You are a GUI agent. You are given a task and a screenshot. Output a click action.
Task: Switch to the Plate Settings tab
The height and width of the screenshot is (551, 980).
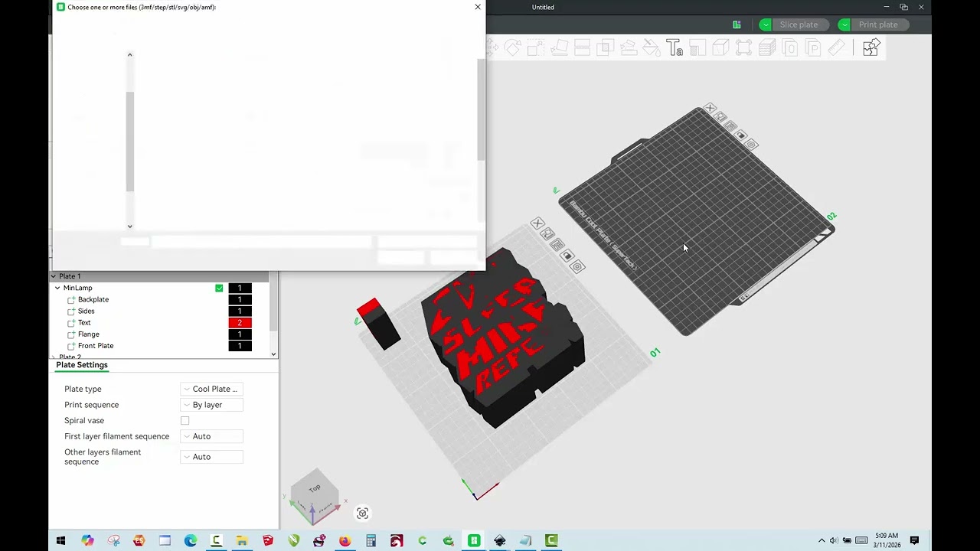[82, 365]
